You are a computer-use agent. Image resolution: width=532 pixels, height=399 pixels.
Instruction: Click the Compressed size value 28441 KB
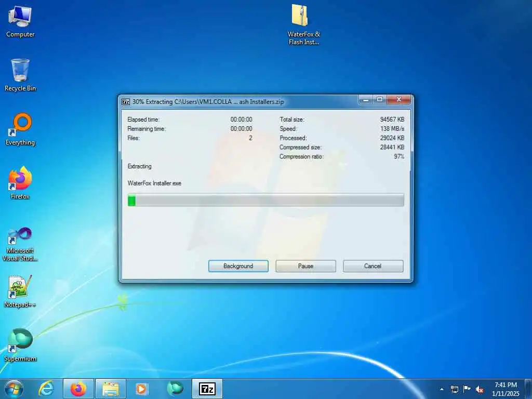tap(392, 147)
